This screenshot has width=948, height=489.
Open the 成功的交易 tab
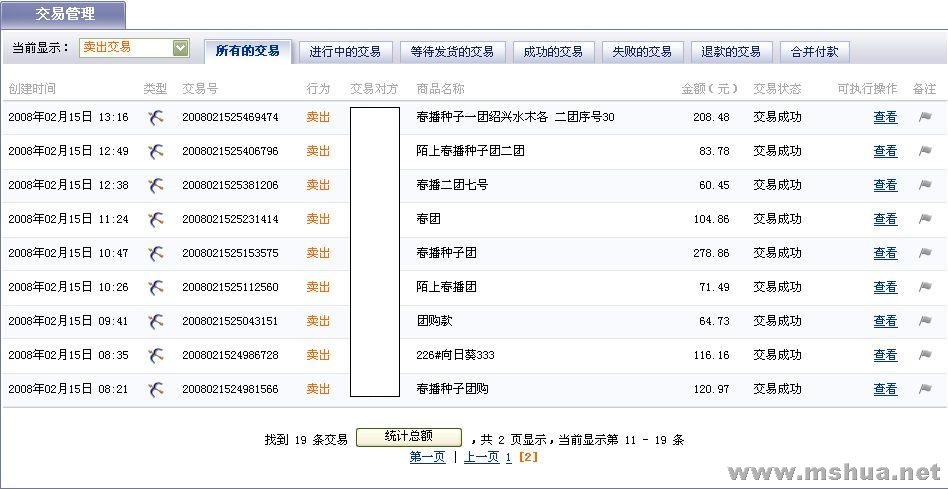coord(552,52)
